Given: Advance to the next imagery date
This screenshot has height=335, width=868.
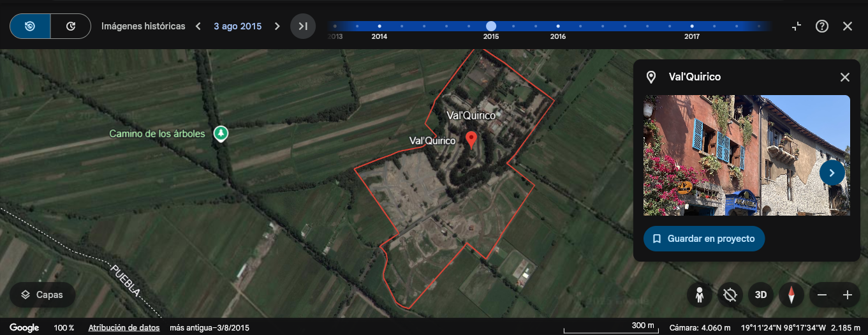Looking at the screenshot, I should 277,26.
